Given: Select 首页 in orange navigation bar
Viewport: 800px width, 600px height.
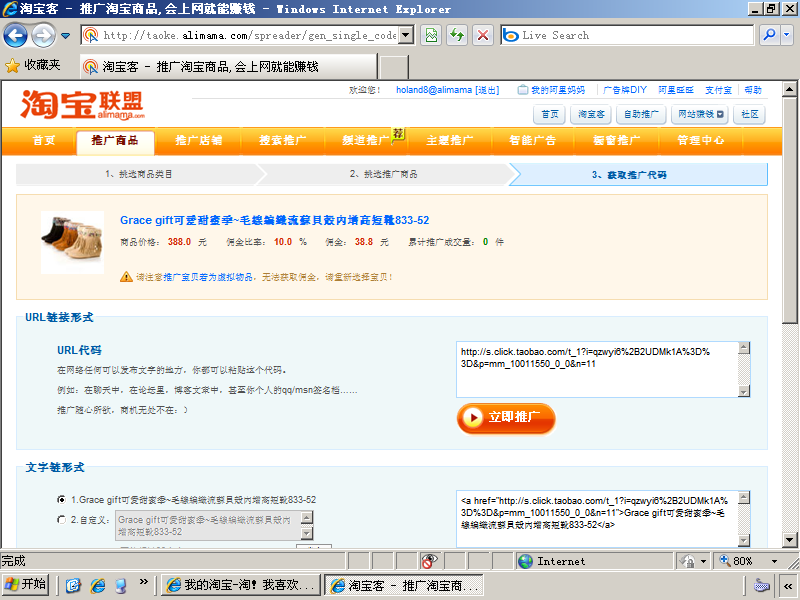Looking at the screenshot, I should [x=43, y=140].
